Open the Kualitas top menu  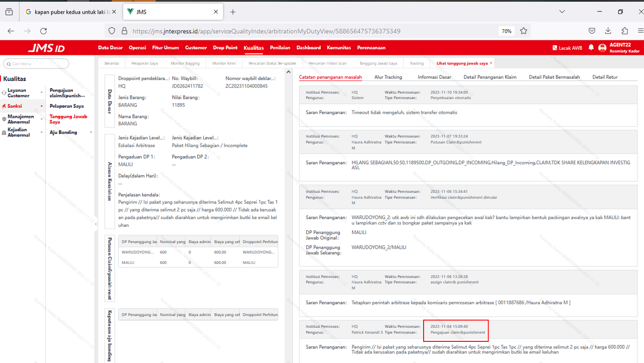pos(254,48)
